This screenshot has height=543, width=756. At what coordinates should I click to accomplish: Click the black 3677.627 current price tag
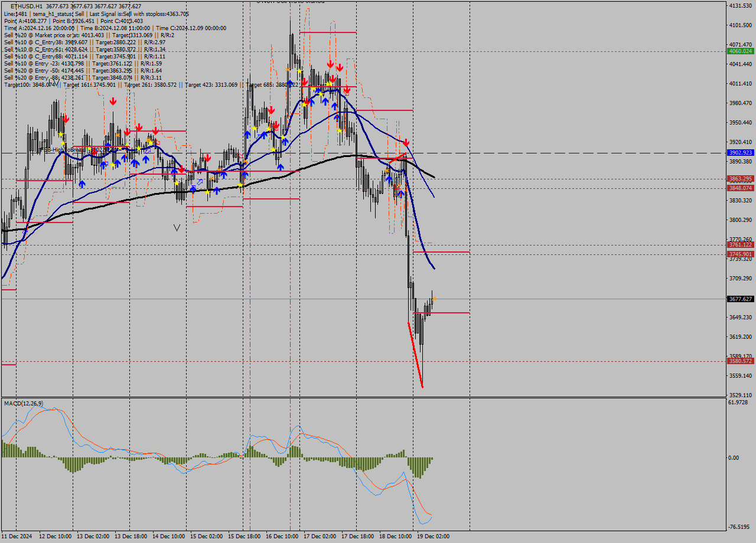739,300
